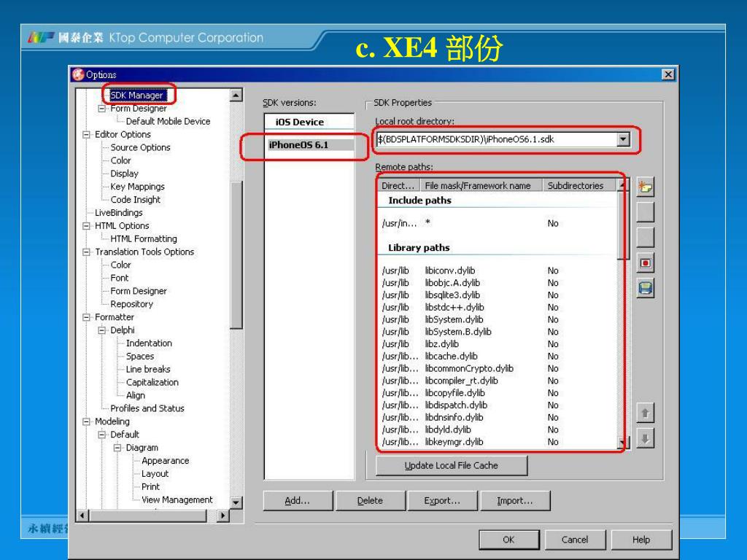This screenshot has width=747, height=560.
Task: Collapse the Editor Options tree node
Action: coord(86,135)
